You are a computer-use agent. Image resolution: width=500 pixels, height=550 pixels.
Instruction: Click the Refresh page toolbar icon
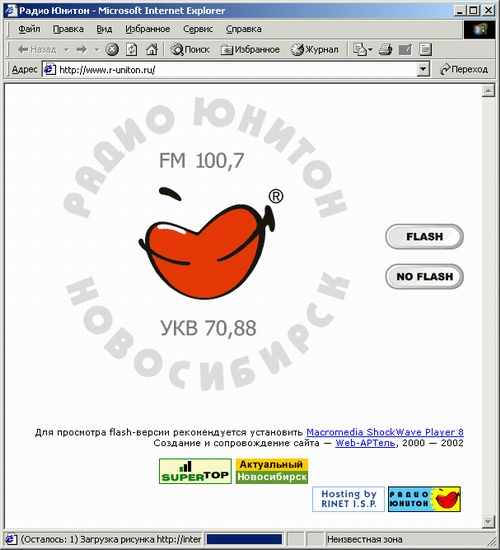(x=132, y=49)
